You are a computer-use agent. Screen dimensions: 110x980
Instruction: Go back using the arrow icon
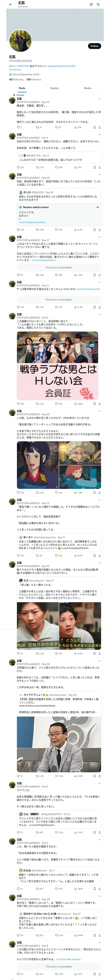pyautogui.click(x=11, y=5)
